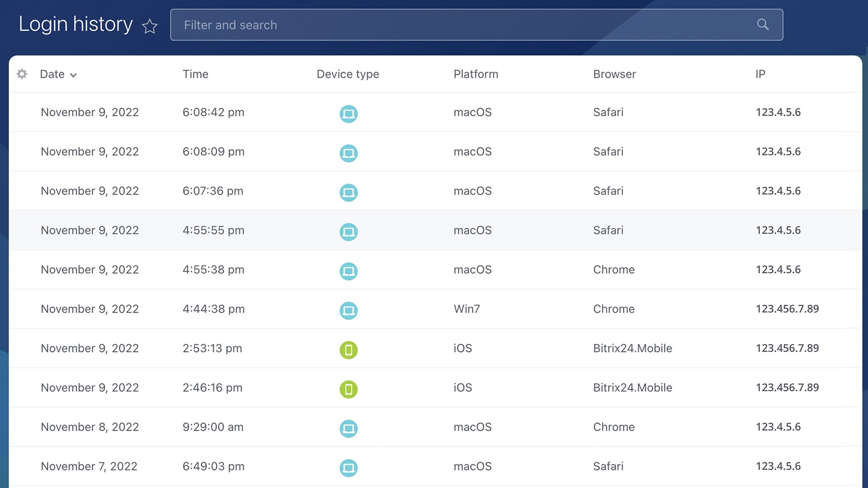Click desktop device icon for November 8 login
This screenshot has width=868, height=488.
[x=348, y=429]
